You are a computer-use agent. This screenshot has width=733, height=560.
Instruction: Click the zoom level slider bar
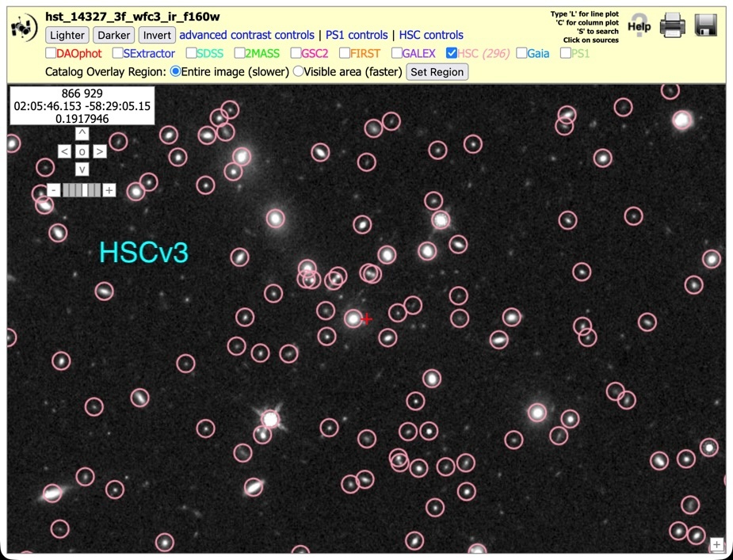pos(82,190)
